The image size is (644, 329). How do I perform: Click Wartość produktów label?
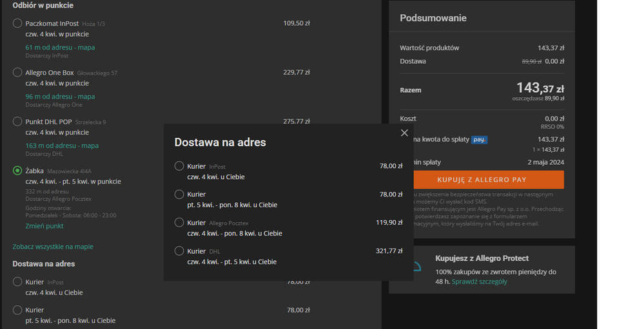tap(429, 48)
